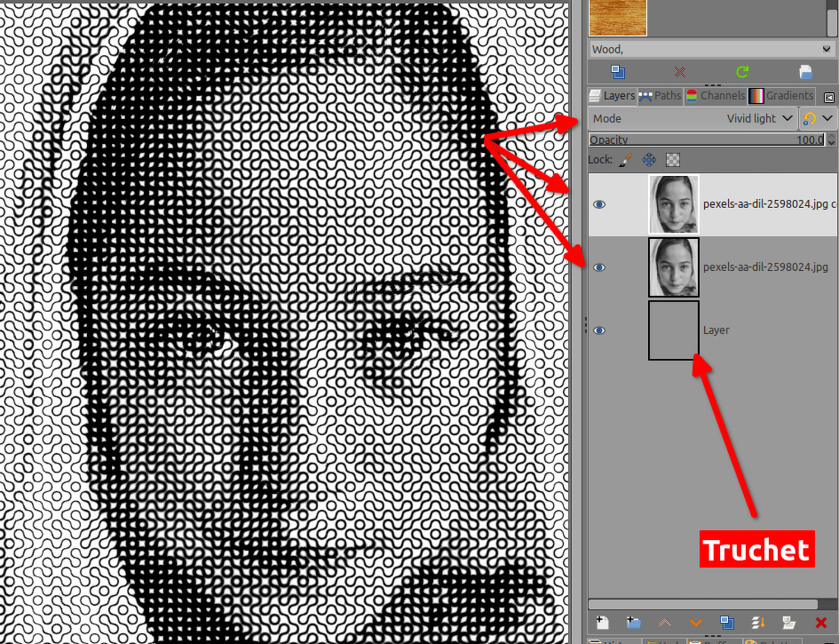Toggle lock alpha channel checkerboard icon
This screenshot has height=644, width=839.
[673, 160]
